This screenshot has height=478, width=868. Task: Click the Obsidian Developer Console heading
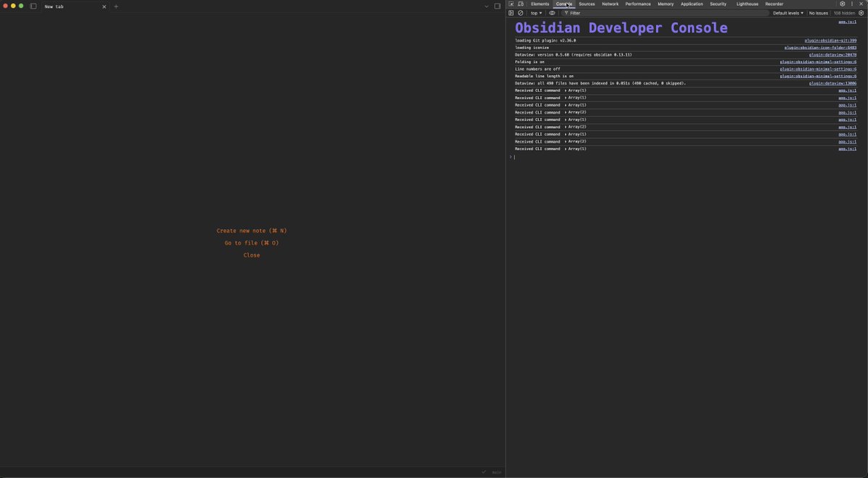[621, 27]
